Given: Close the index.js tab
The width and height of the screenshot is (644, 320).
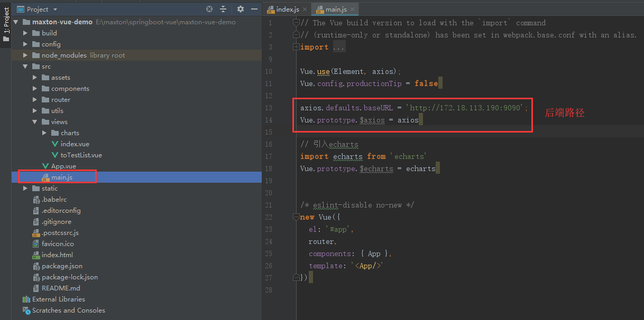Looking at the screenshot, I should [305, 10].
